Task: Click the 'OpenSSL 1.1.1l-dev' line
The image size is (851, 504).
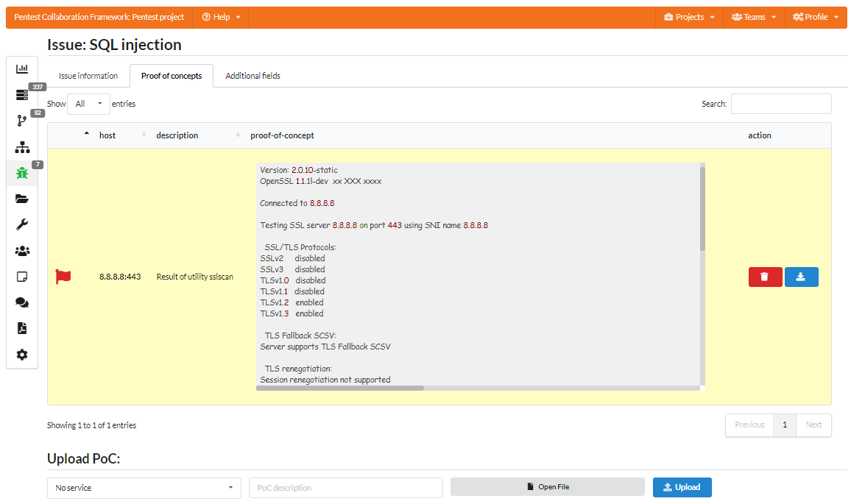Action: tap(321, 181)
